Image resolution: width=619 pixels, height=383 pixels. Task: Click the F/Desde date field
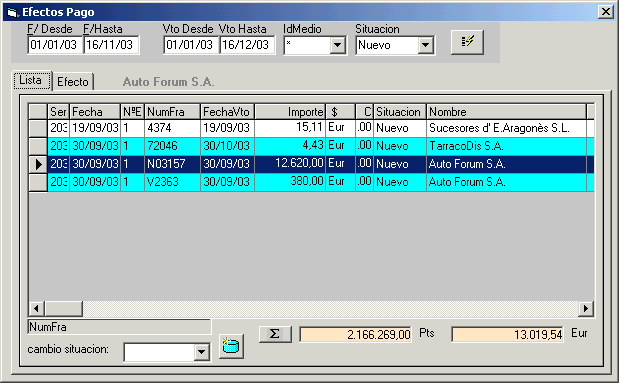[x=55, y=45]
